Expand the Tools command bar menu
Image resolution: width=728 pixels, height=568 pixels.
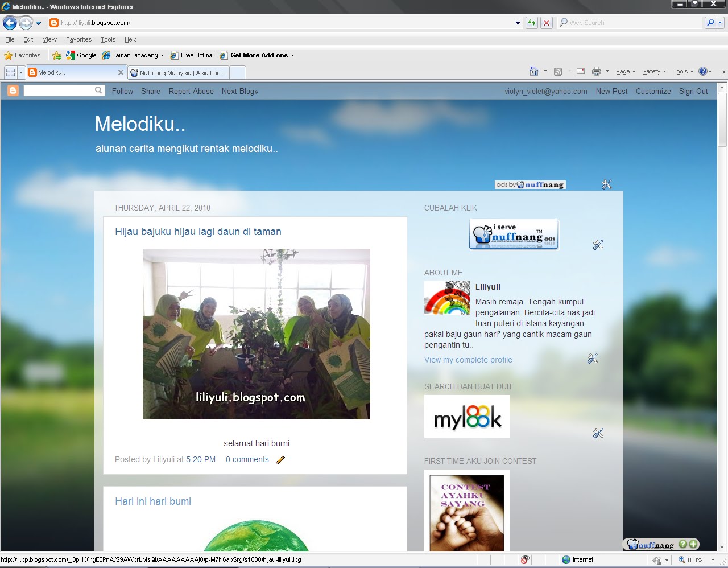683,71
